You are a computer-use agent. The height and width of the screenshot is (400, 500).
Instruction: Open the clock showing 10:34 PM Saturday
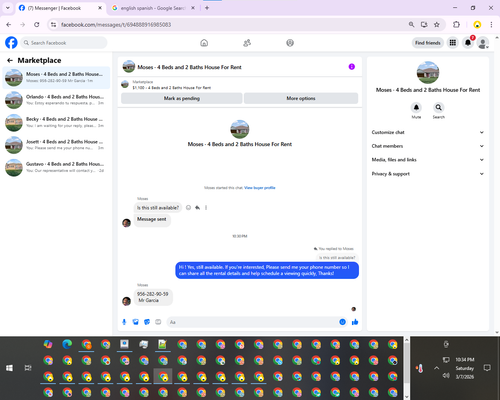point(465,368)
